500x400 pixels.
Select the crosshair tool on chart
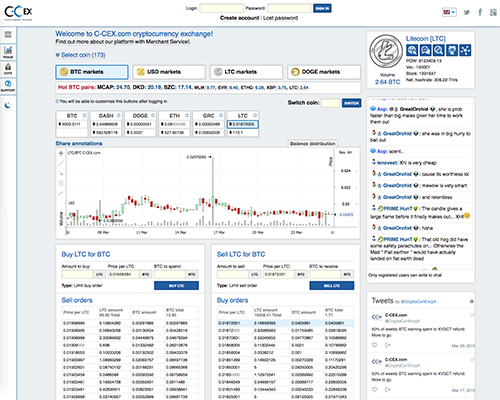click(61, 153)
